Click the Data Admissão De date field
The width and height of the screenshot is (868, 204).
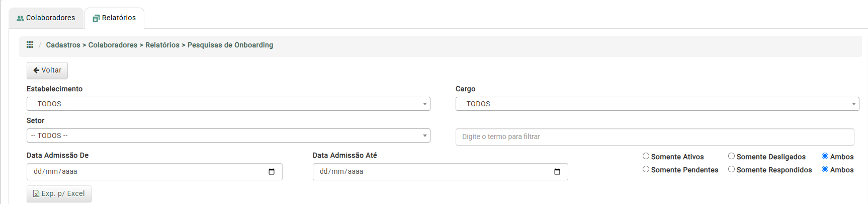154,172
